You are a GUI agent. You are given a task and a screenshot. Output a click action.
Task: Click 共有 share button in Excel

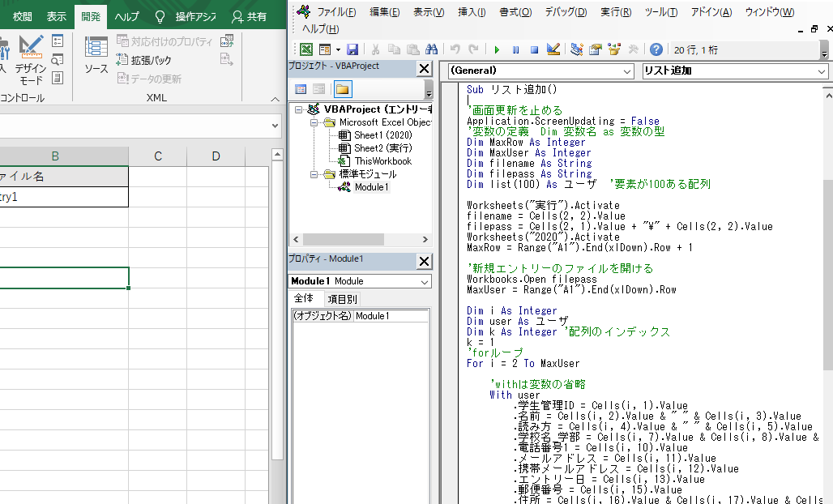coord(249,16)
